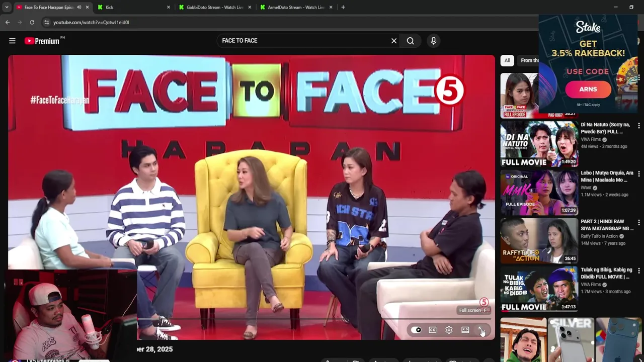Open more options for PART 2 video

639,222
